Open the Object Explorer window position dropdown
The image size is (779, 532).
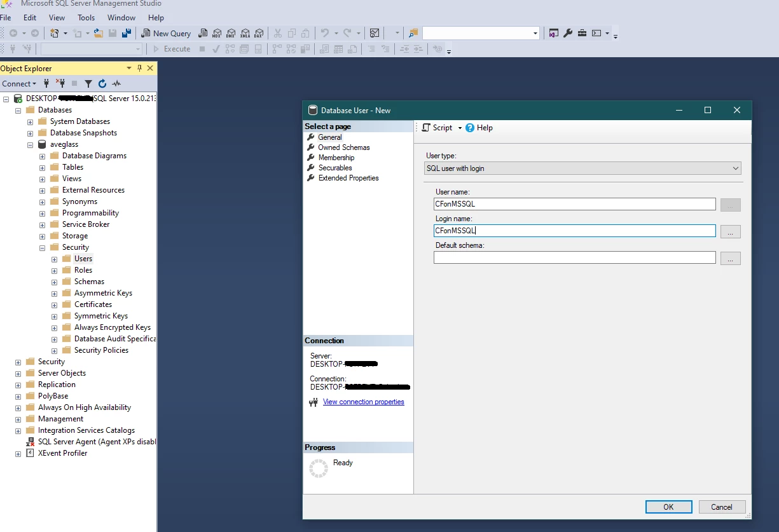[x=129, y=68]
